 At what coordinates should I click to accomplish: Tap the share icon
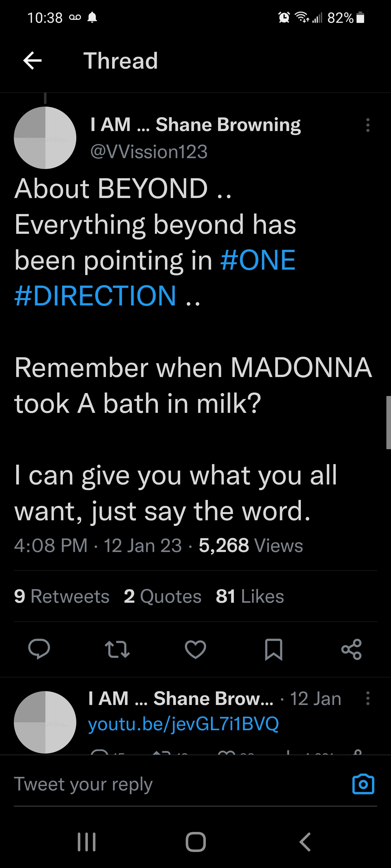tap(352, 649)
